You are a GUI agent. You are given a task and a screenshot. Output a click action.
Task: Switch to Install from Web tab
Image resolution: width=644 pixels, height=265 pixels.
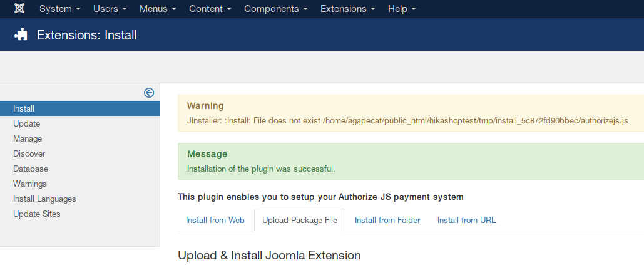click(x=215, y=220)
